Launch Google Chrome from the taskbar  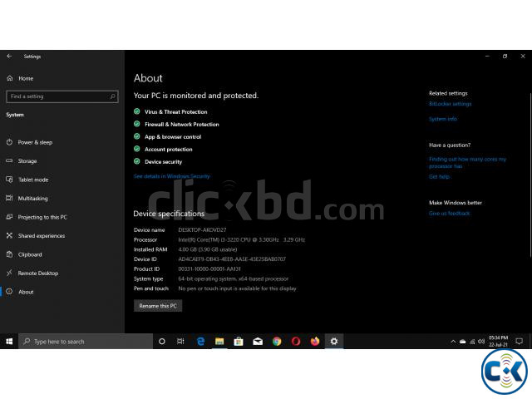click(x=277, y=342)
